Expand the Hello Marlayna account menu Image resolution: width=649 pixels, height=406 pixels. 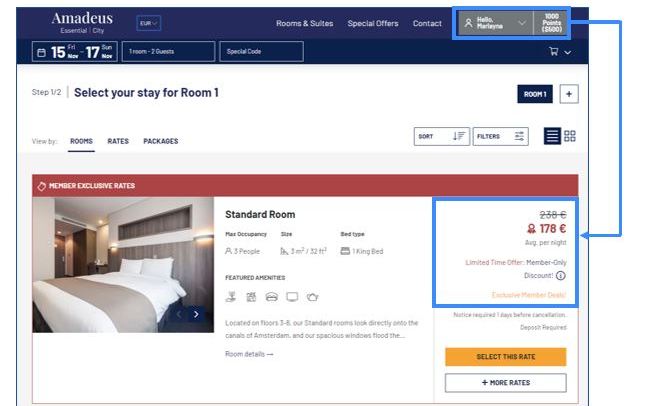(x=495, y=23)
